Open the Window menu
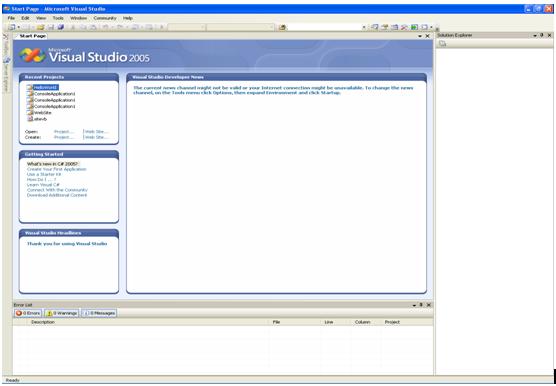Screen dimensions: 556x386 point(78,18)
